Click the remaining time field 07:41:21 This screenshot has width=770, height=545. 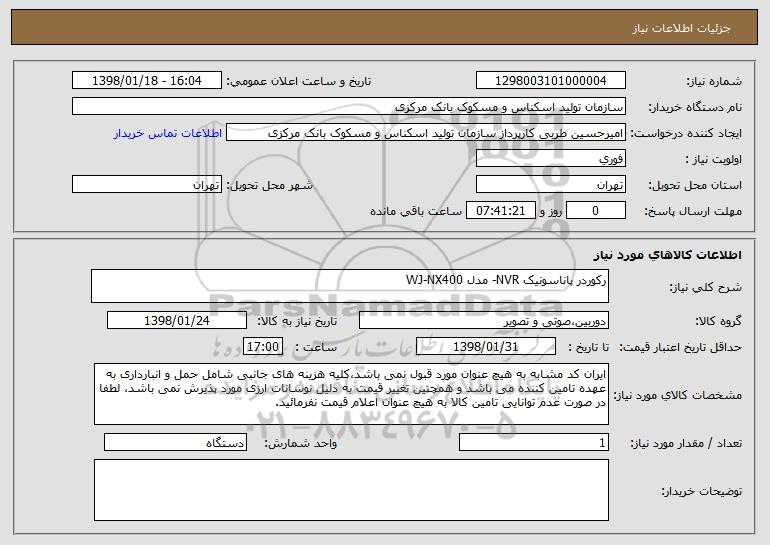[x=500, y=211]
